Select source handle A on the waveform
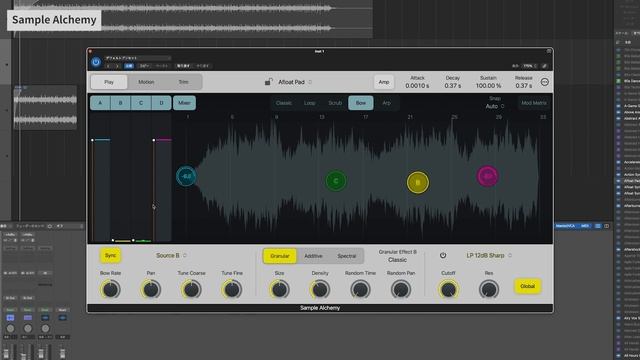Screen dimensions: 640x360 tap(186, 176)
